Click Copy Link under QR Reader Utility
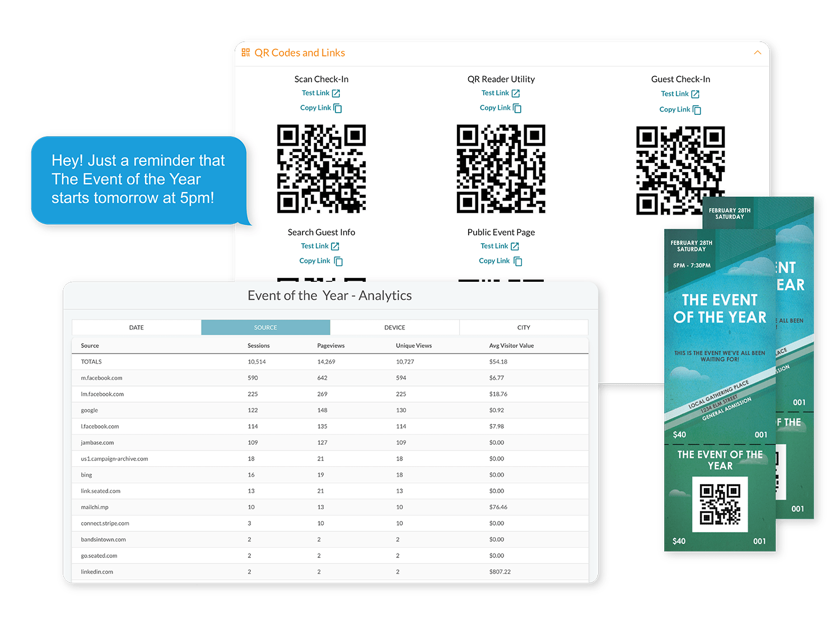This screenshot has height=642, width=840. (x=495, y=108)
